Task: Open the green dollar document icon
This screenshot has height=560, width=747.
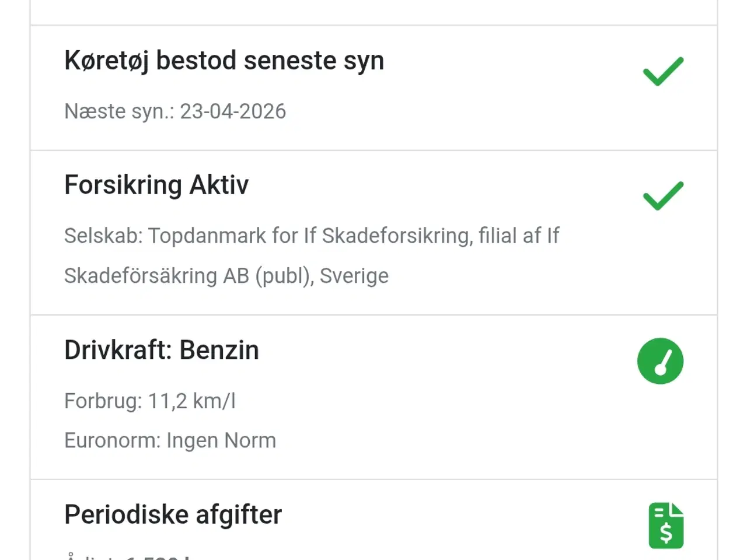Action: pos(666,526)
